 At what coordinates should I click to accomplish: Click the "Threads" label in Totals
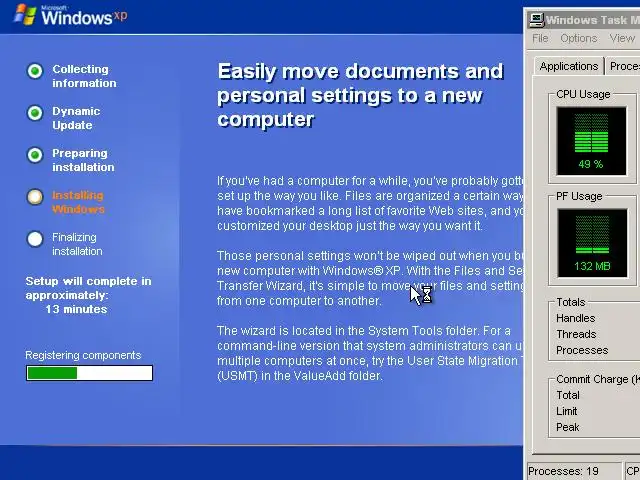(x=576, y=334)
